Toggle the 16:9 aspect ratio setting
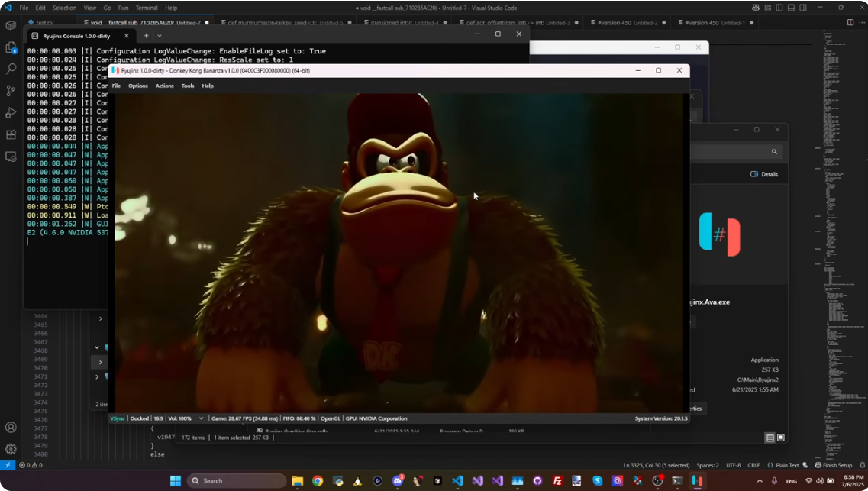868x491 pixels. (158, 418)
